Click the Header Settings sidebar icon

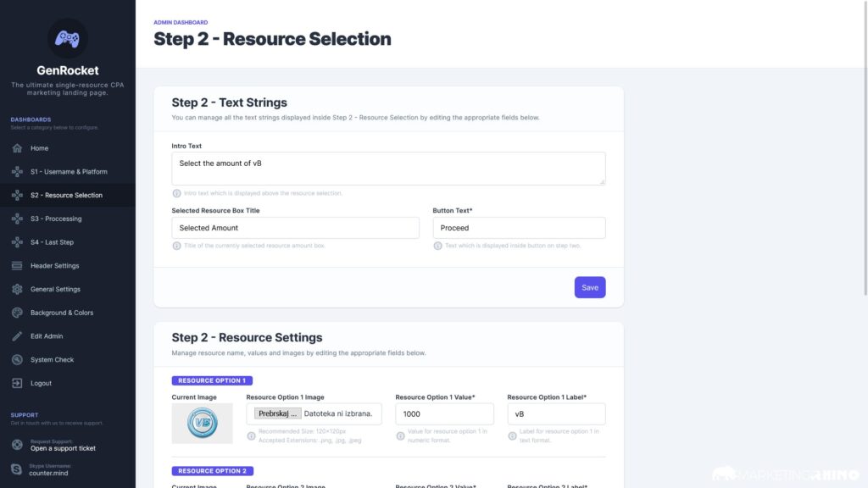click(17, 266)
